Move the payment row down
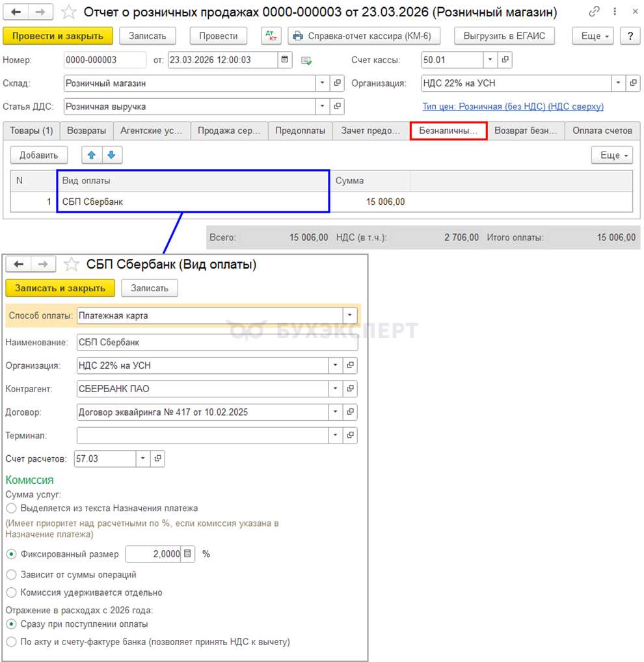Image resolution: width=644 pixels, height=662 pixels. coord(111,155)
